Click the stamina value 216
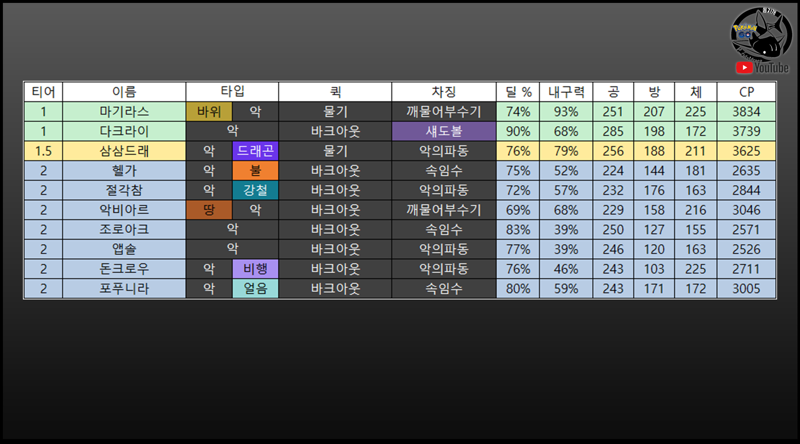The width and height of the screenshot is (800, 444). [695, 210]
